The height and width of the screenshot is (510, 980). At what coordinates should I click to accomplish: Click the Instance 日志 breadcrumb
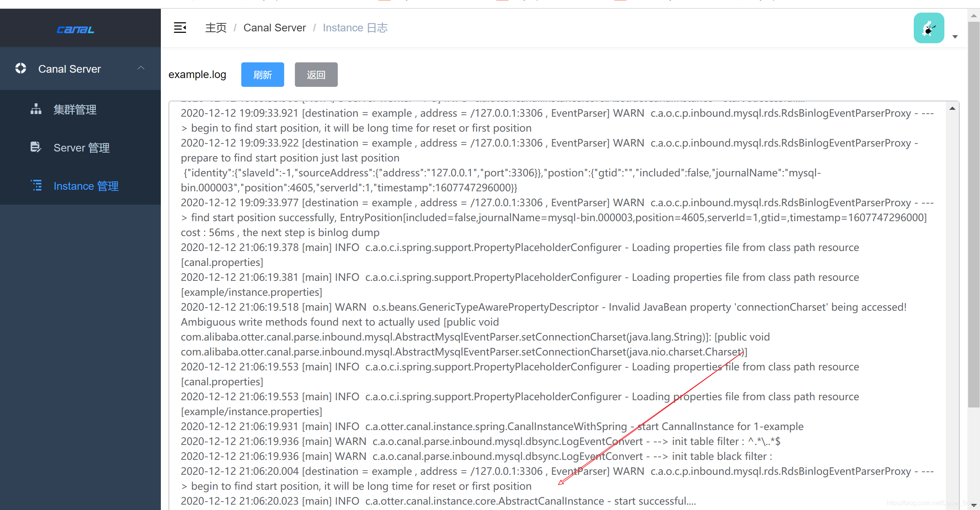(x=355, y=28)
